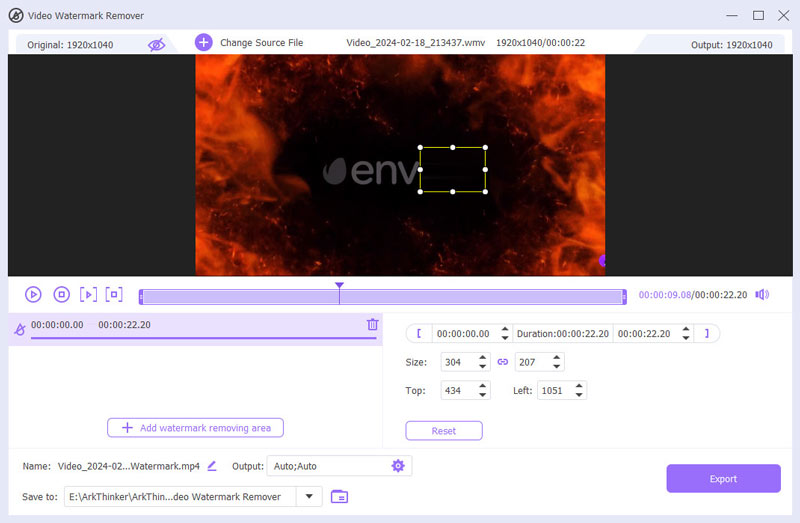Click the timeline's right trim handle
The width and height of the screenshot is (800, 523).
[624, 297]
